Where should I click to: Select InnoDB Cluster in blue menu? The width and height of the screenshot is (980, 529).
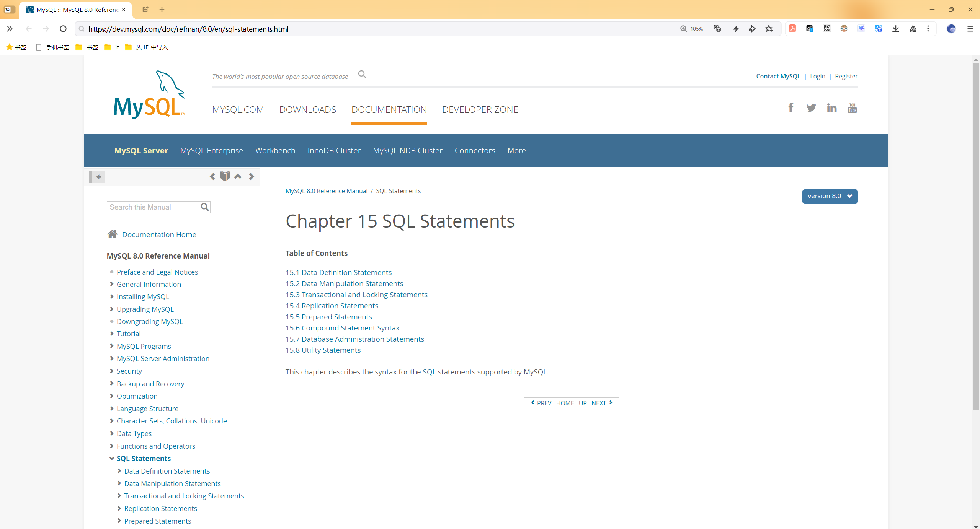tap(334, 151)
